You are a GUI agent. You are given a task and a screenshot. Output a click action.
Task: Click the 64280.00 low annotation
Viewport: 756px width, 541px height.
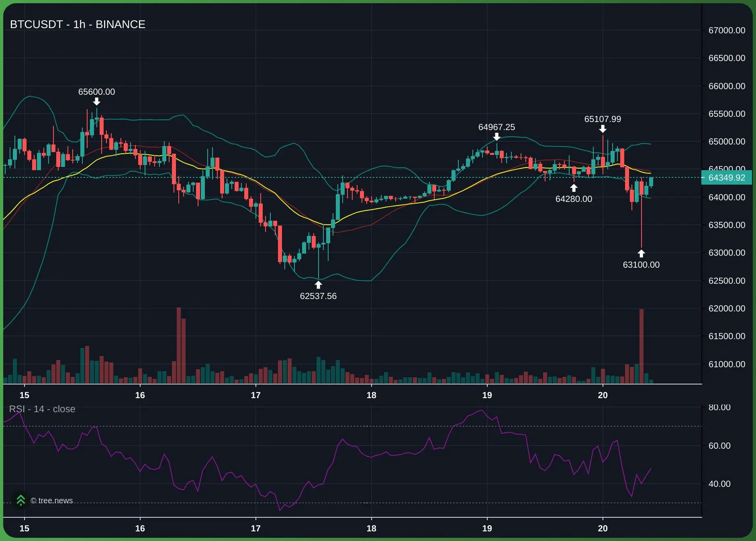pyautogui.click(x=574, y=199)
